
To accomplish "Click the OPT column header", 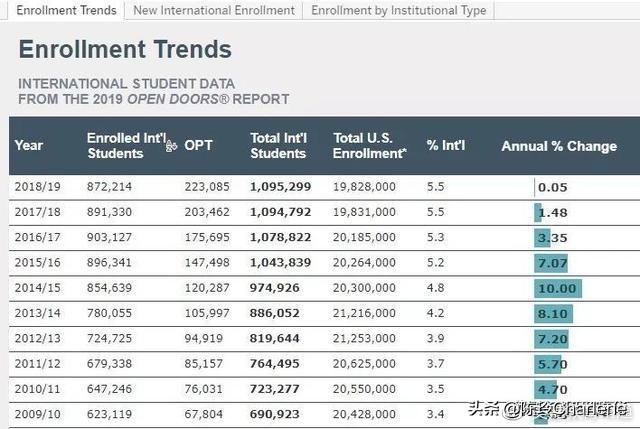I will pyautogui.click(x=198, y=146).
